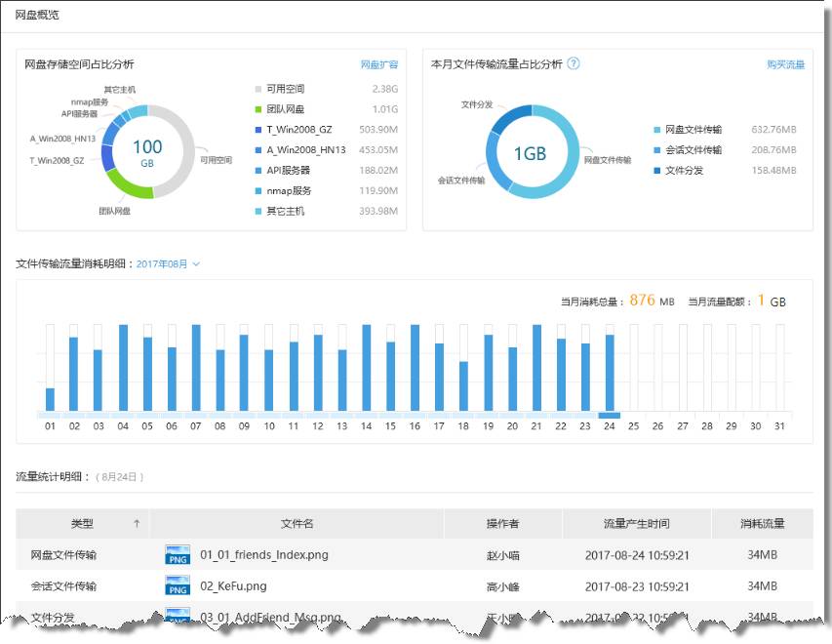Viewport: 832px width, 644px height.
Task: Click the 100 GB storage donut chart center
Action: tap(147, 153)
